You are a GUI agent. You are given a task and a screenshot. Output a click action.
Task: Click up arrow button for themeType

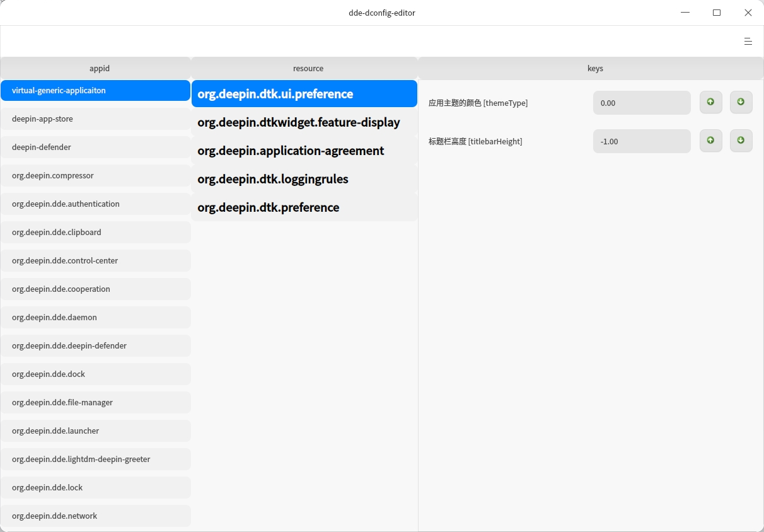point(711,102)
